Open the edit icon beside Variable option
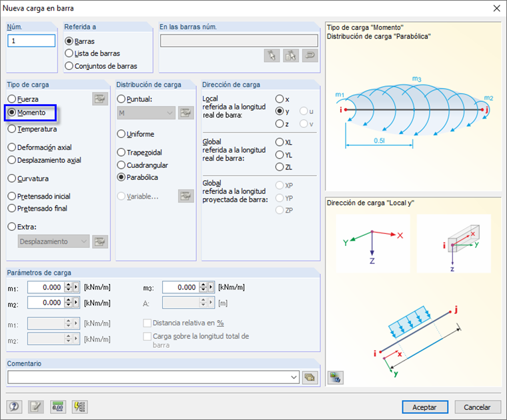Viewport: 507px width, 420px height. (186, 196)
